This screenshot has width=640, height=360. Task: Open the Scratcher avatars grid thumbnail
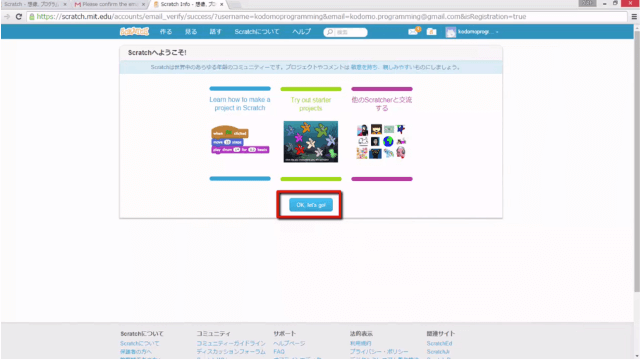pyautogui.click(x=381, y=142)
